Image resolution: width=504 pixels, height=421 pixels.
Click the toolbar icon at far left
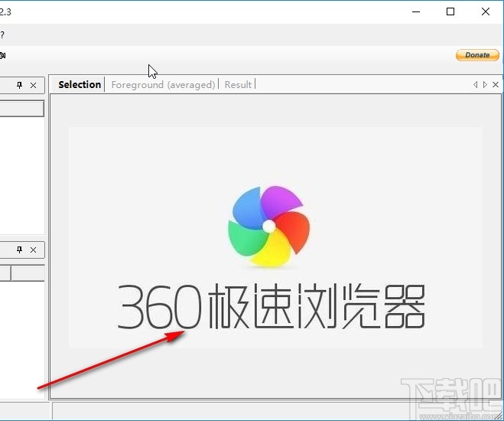click(2, 55)
